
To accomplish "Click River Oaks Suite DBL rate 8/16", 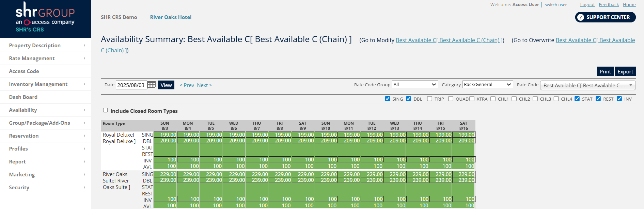I will (x=464, y=180).
